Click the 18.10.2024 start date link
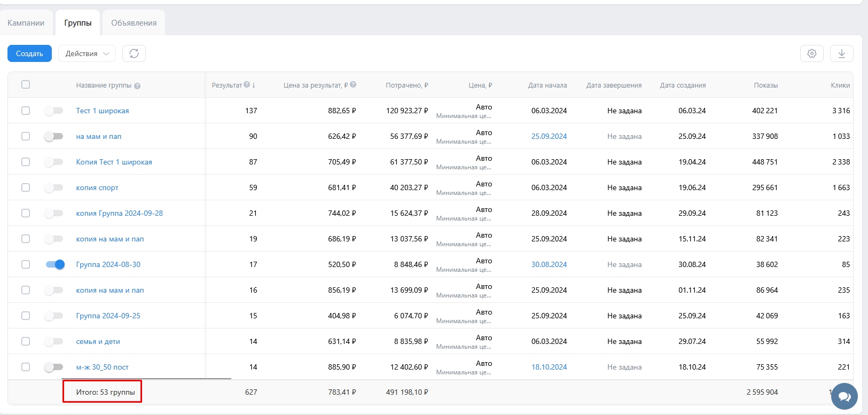 click(549, 367)
